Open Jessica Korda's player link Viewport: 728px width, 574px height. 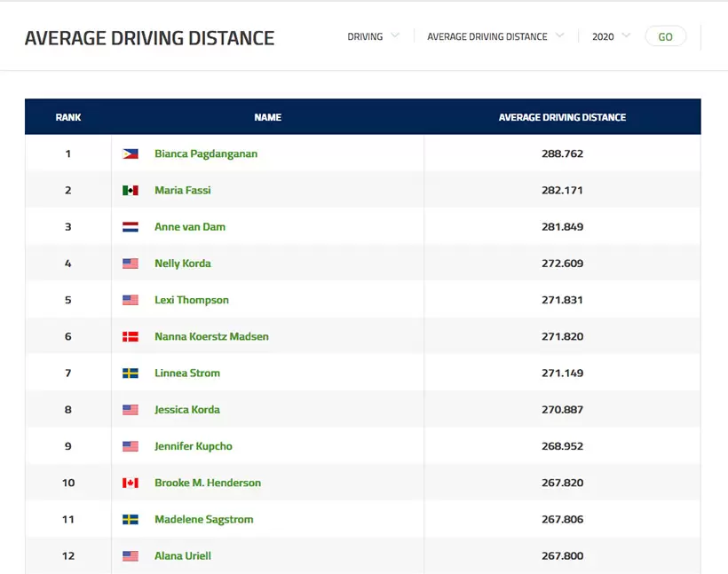[186, 410]
